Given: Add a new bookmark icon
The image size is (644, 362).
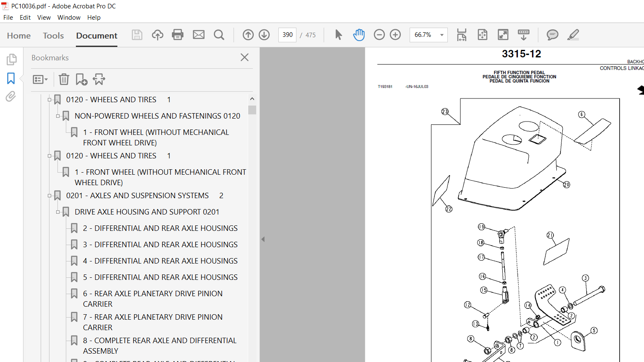Looking at the screenshot, I should tap(81, 79).
